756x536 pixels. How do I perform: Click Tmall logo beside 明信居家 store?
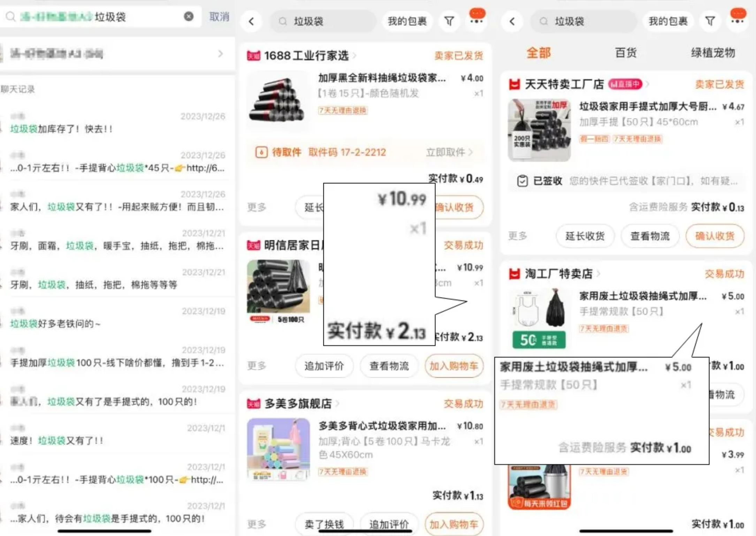(253, 245)
